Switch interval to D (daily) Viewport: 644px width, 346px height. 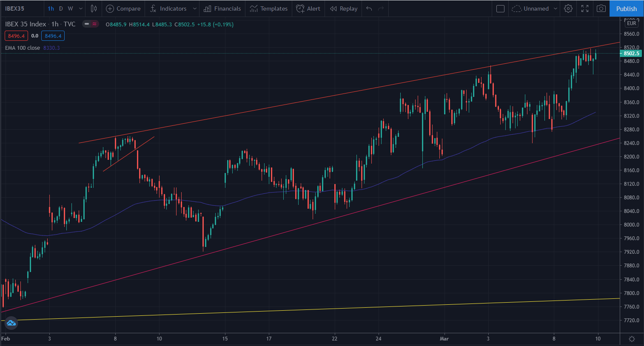pyautogui.click(x=61, y=9)
